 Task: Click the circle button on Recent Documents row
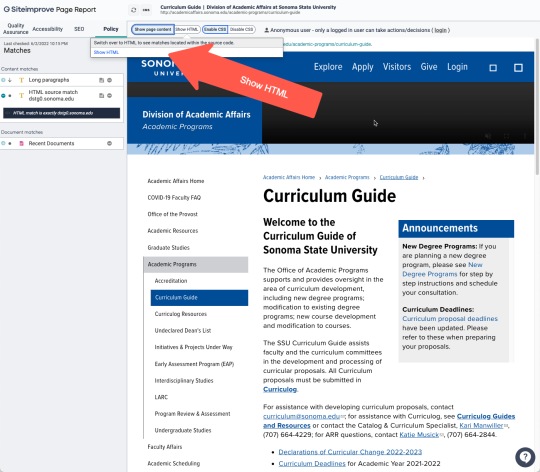click(110, 143)
